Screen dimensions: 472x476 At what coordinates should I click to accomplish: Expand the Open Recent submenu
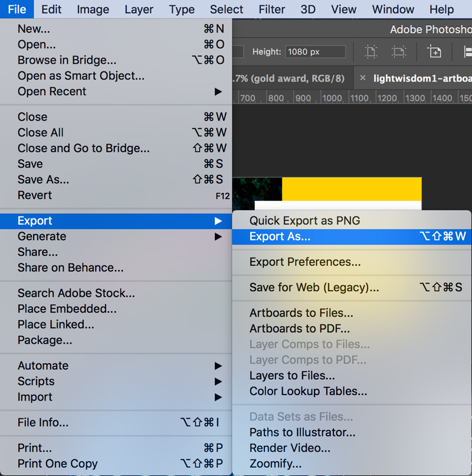(116, 92)
